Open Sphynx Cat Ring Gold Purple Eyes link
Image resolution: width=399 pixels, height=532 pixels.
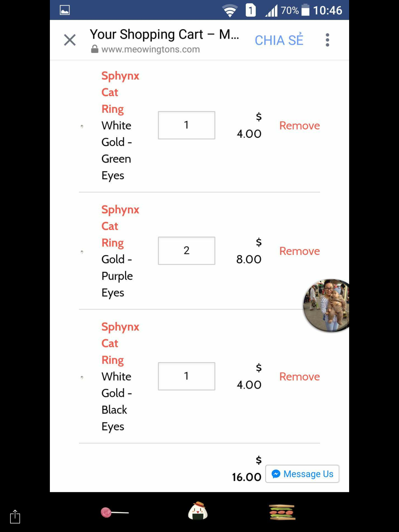coord(120,226)
